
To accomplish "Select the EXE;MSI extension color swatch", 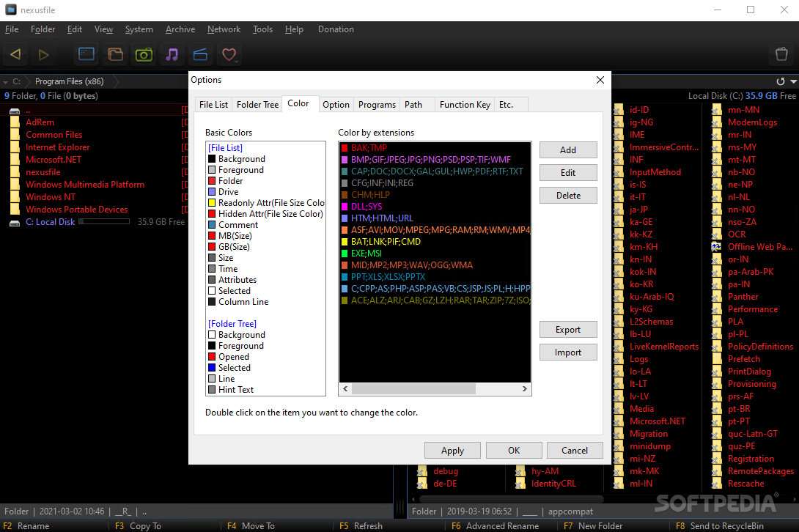I will pos(345,254).
